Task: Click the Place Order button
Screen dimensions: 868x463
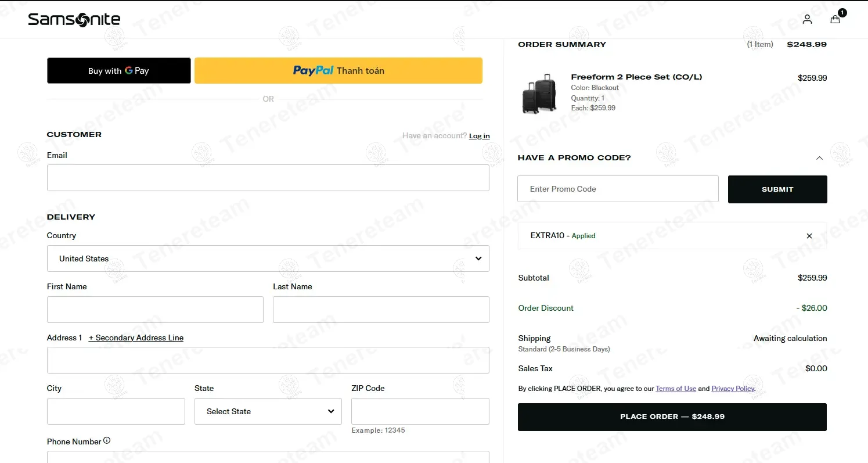Action: click(x=672, y=417)
